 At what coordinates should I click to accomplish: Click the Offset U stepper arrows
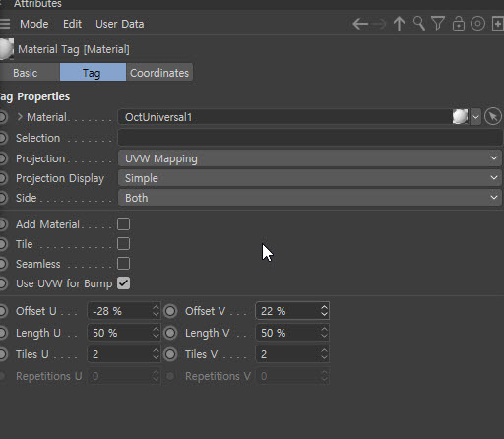pyautogui.click(x=156, y=311)
